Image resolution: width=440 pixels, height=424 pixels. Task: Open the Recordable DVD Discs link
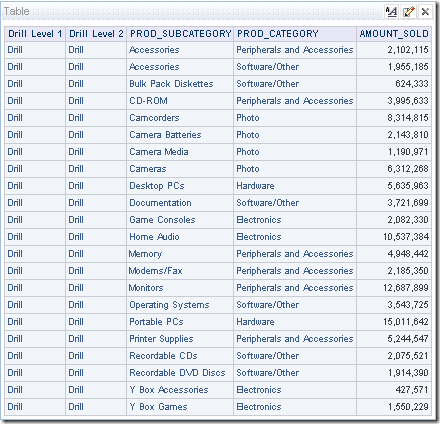[x=177, y=373]
